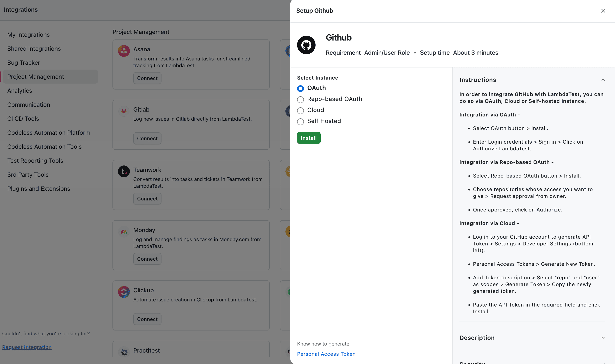The image size is (615, 364).
Task: Click the Teamwork logo icon
Action: pyautogui.click(x=124, y=171)
